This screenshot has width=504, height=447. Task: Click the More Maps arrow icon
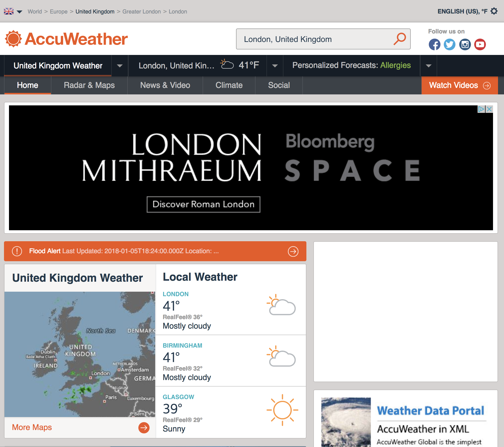coord(144,428)
